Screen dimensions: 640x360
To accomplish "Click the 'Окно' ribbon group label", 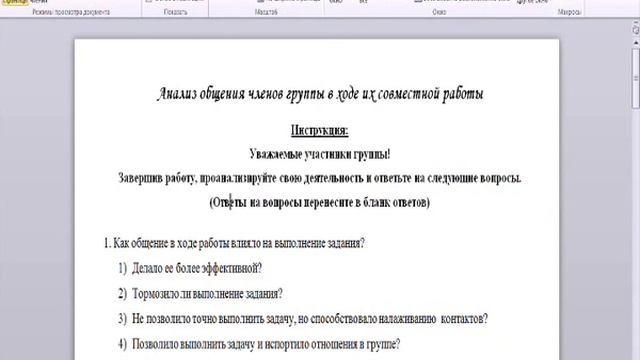I will coord(439,12).
